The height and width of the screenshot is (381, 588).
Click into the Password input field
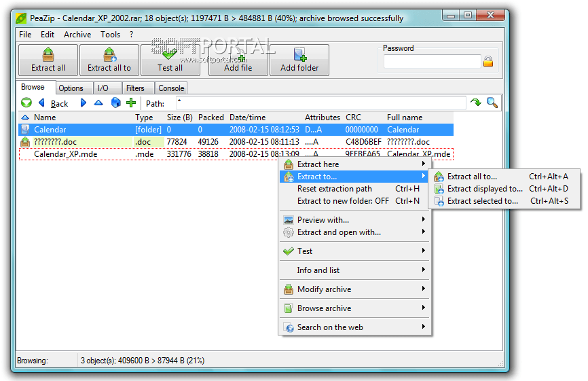[x=432, y=61]
